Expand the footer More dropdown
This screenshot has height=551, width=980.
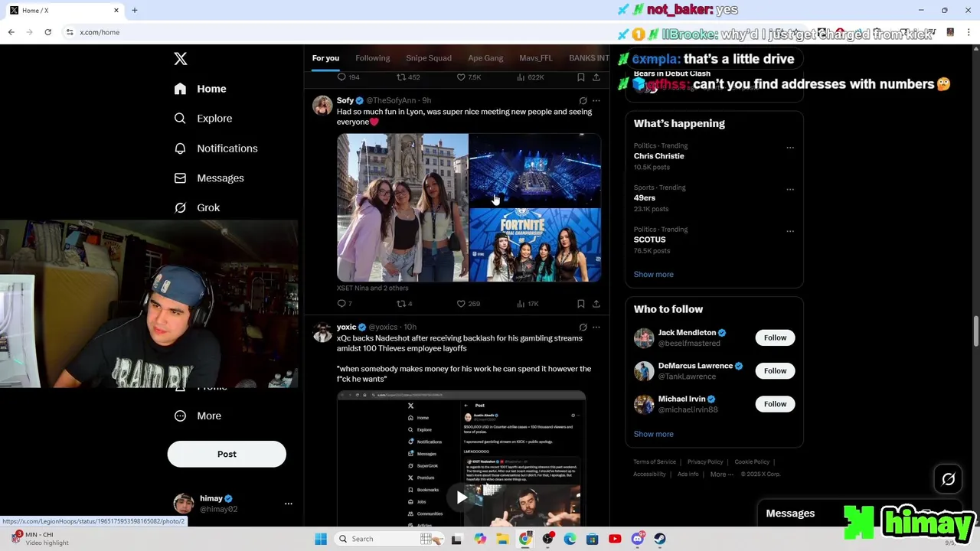(x=721, y=474)
